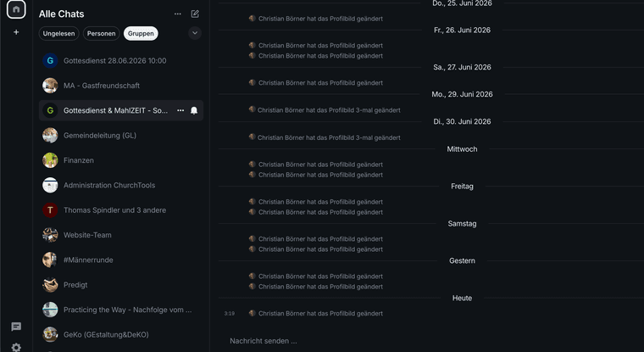Click the Mo., 29. Juni 2026 separator
Viewport: 644px width, 352px height.
tap(462, 94)
